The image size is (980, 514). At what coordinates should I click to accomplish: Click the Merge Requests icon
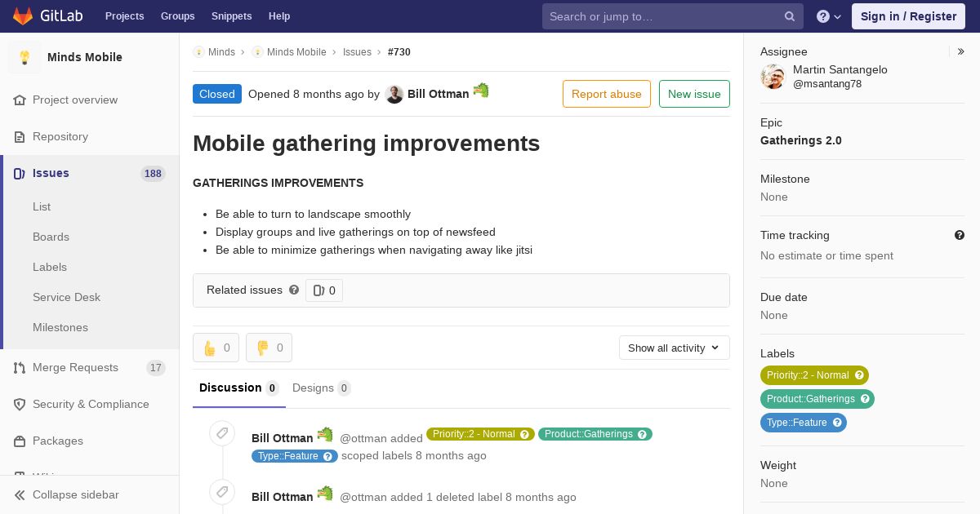coord(20,367)
